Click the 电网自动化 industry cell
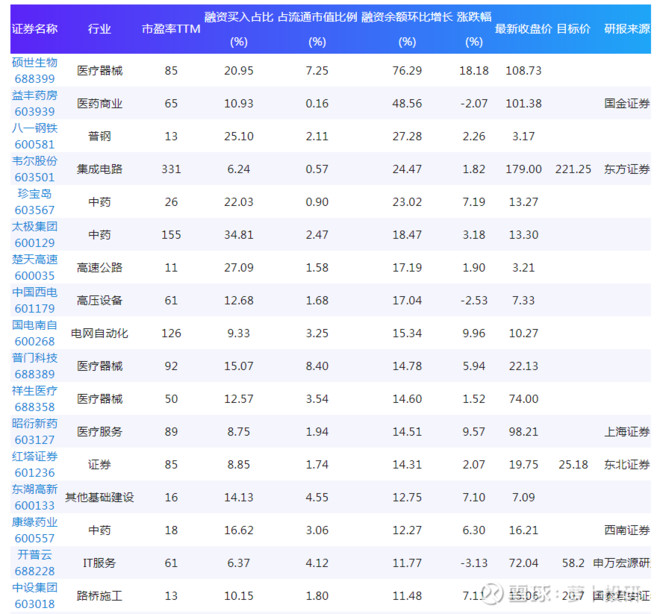 (99, 333)
